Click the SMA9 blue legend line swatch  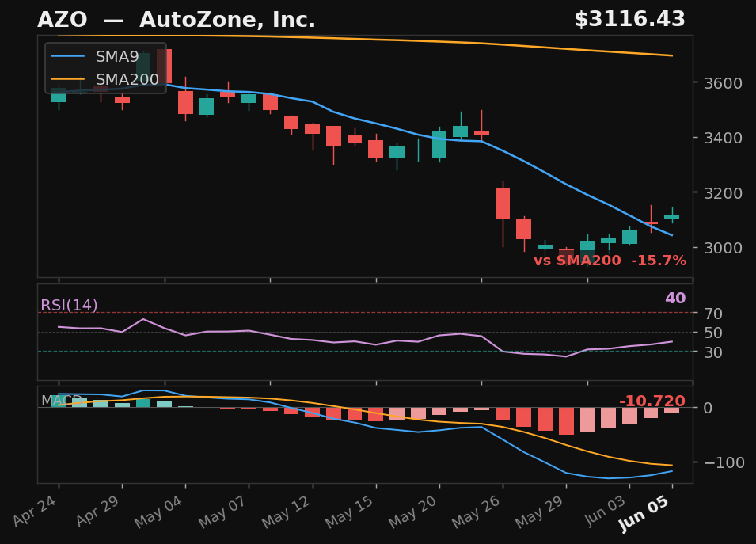[x=67, y=56]
